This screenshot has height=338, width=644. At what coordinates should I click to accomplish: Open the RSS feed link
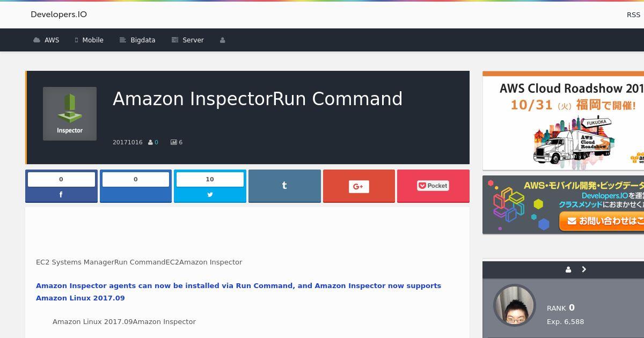click(633, 14)
